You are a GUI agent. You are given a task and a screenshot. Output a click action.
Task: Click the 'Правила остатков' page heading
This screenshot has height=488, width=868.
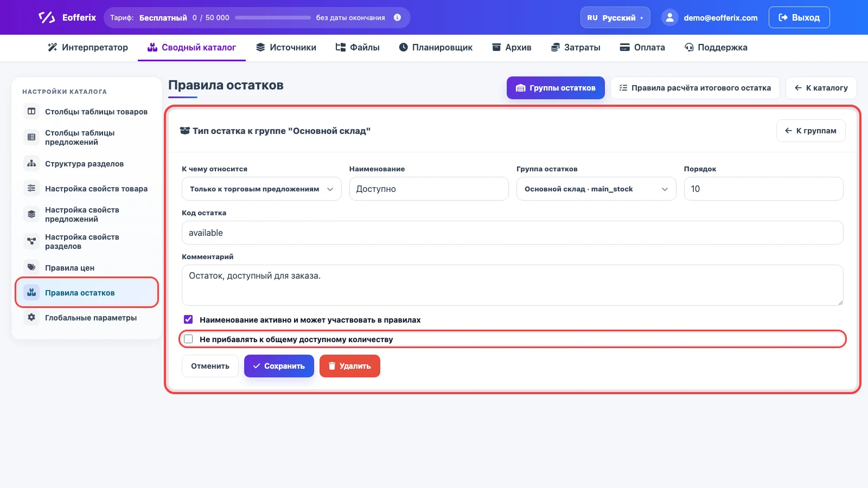coord(226,85)
